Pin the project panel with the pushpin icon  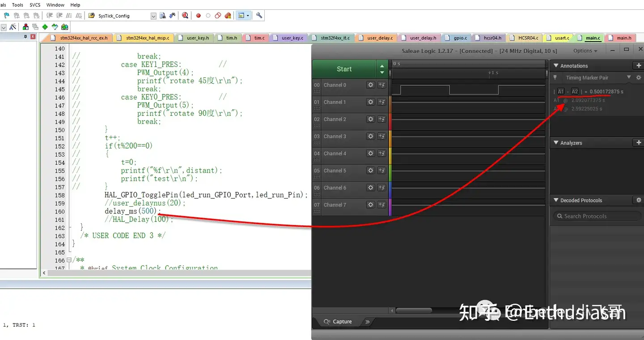tap(25, 37)
